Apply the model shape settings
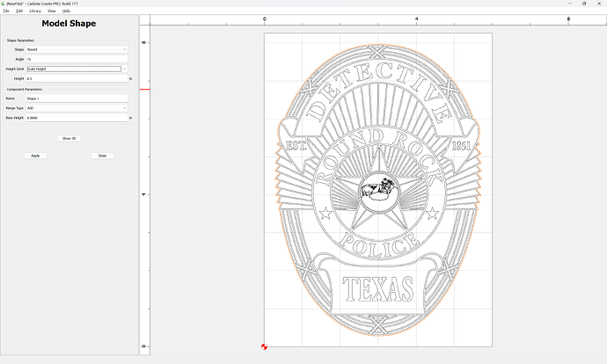 [35, 156]
